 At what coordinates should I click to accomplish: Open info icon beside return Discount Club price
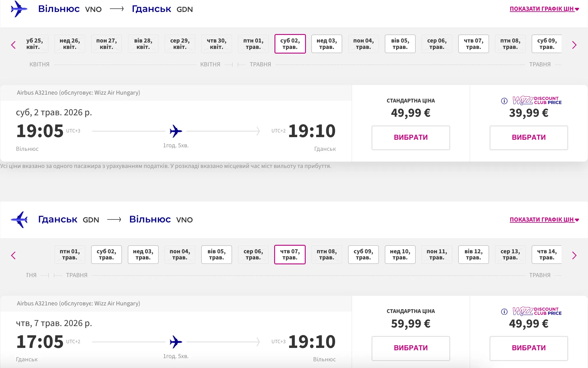point(504,312)
